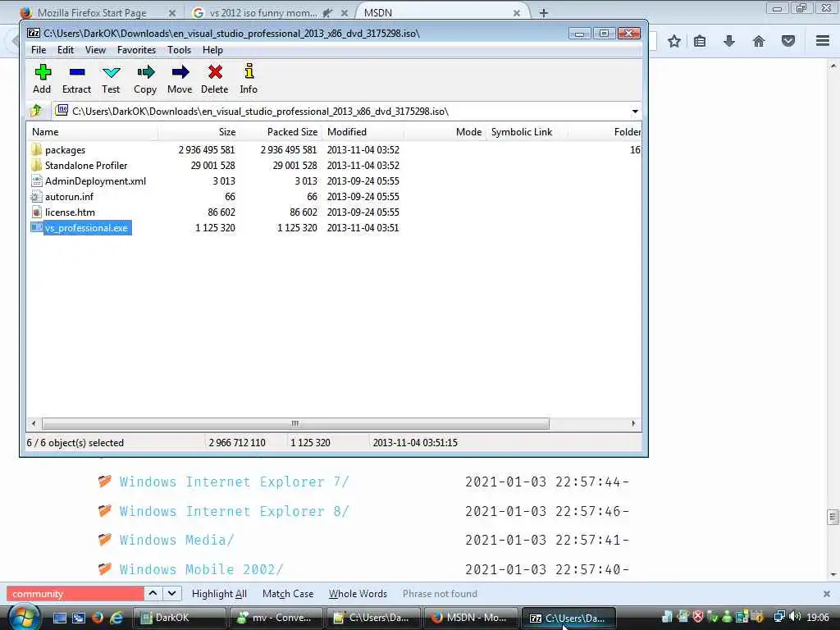Find the next match with down arrow
840x630 pixels.
point(171,593)
